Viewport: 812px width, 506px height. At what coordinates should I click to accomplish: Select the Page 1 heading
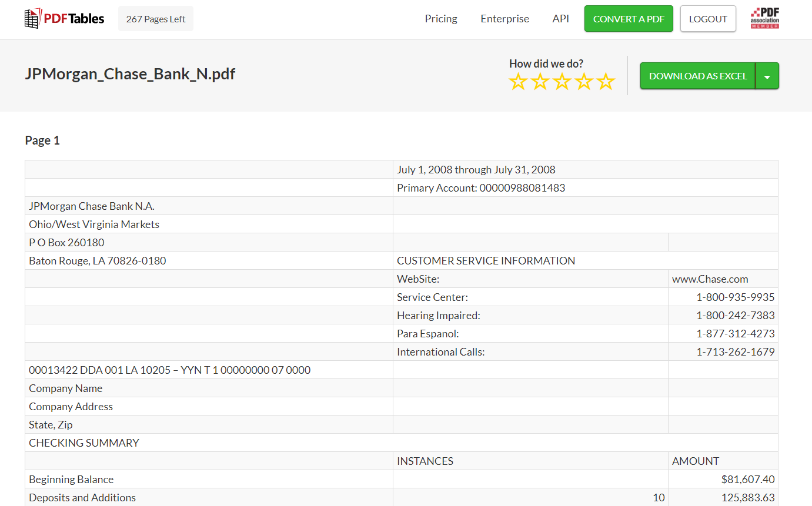coord(42,140)
